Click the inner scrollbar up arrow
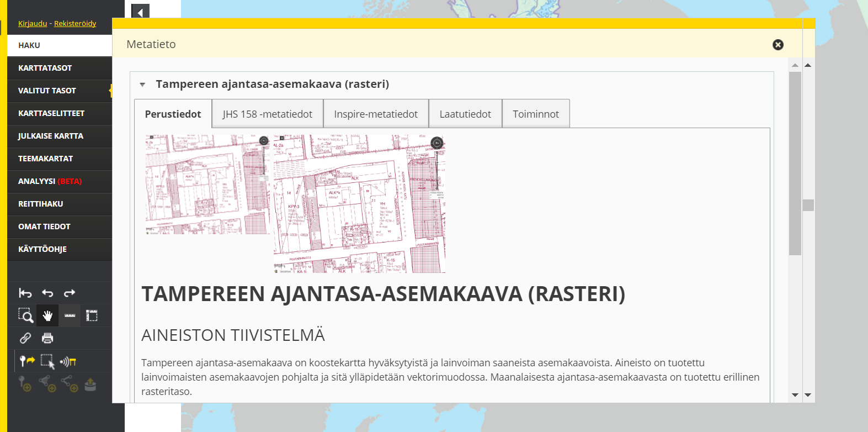Screen dimensions: 868x432 (795, 65)
